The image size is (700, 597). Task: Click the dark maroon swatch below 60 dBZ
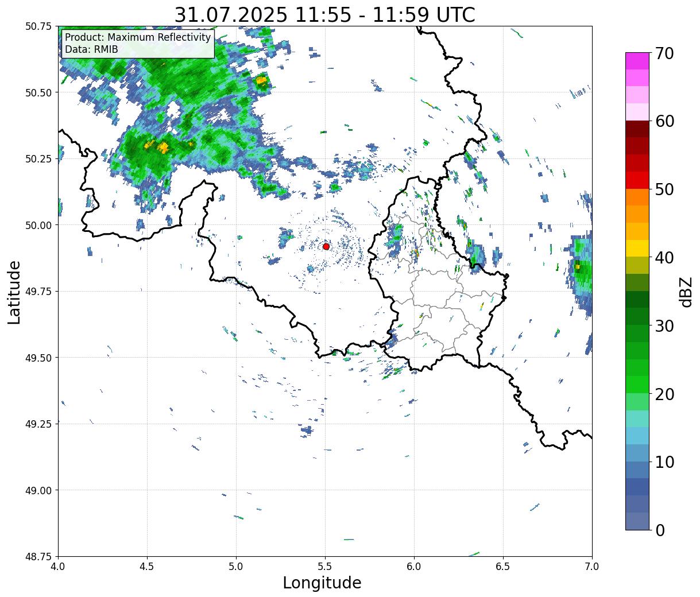point(637,129)
